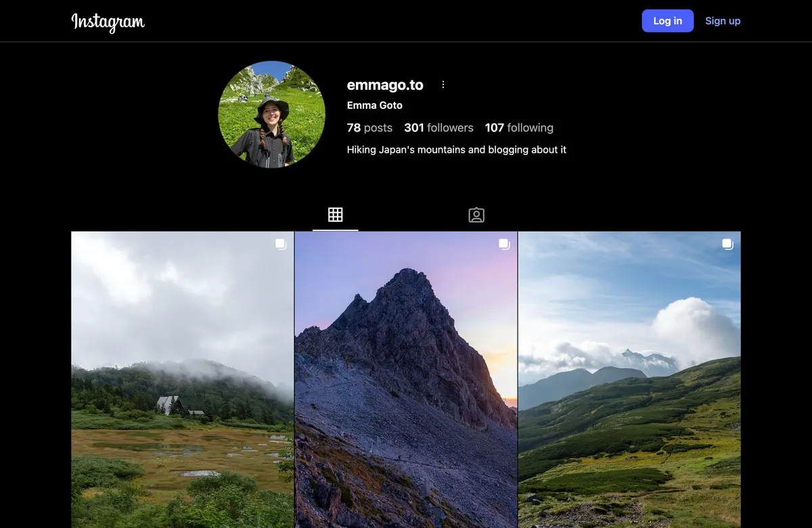Switch to the Posts grid tab
This screenshot has height=528, width=812.
(335, 215)
